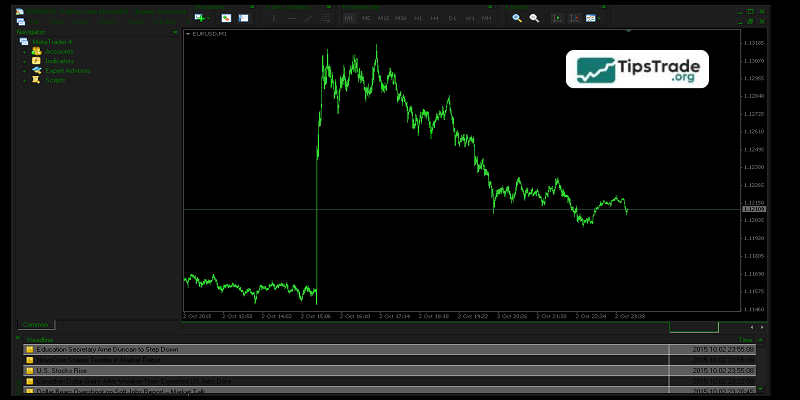Expand the Expert Advisors tree node
800x400 pixels.
click(x=25, y=71)
